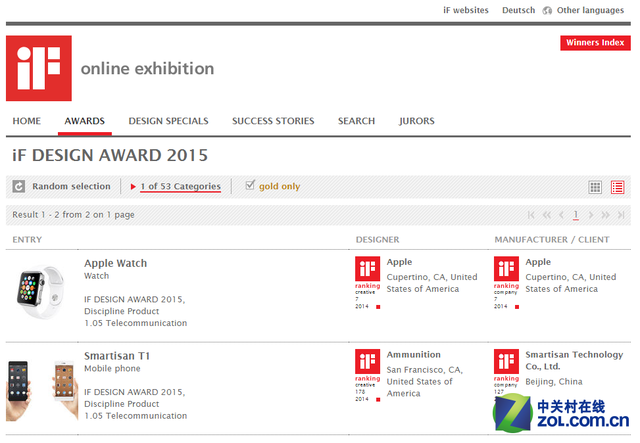Click Smartisan Technology Co., Ltd. link
Viewport: 640px width, 443px height.
click(x=574, y=361)
